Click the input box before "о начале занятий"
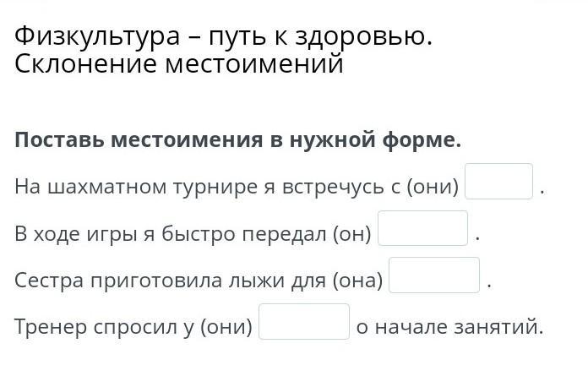Screen dimensions: 588x387 [x=304, y=322]
